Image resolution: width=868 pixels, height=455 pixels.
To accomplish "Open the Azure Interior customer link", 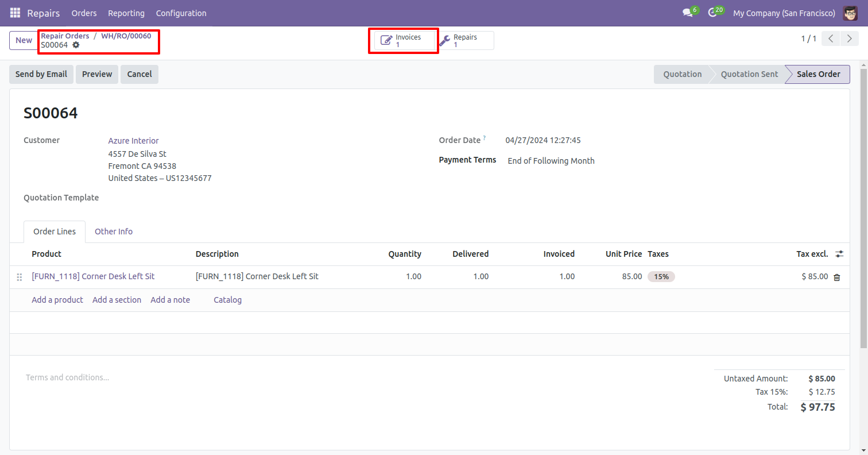I will 133,141.
